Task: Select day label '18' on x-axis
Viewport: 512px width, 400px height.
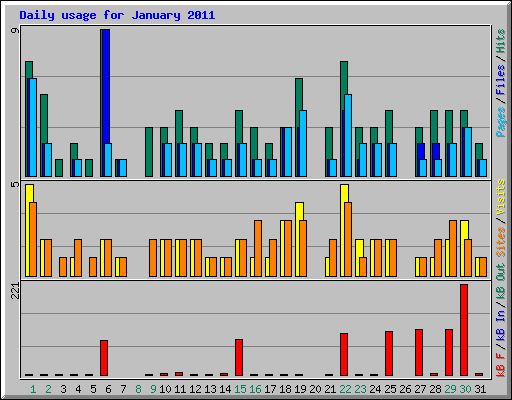Action: [285, 389]
